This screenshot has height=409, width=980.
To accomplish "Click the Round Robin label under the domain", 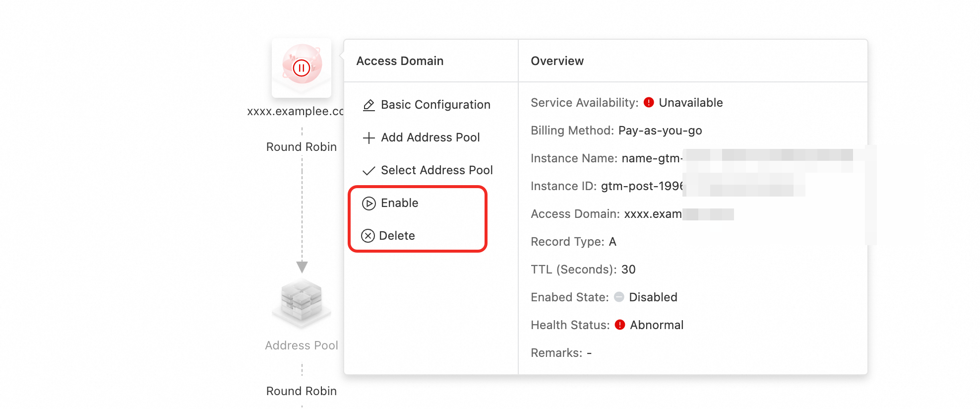I will point(302,147).
